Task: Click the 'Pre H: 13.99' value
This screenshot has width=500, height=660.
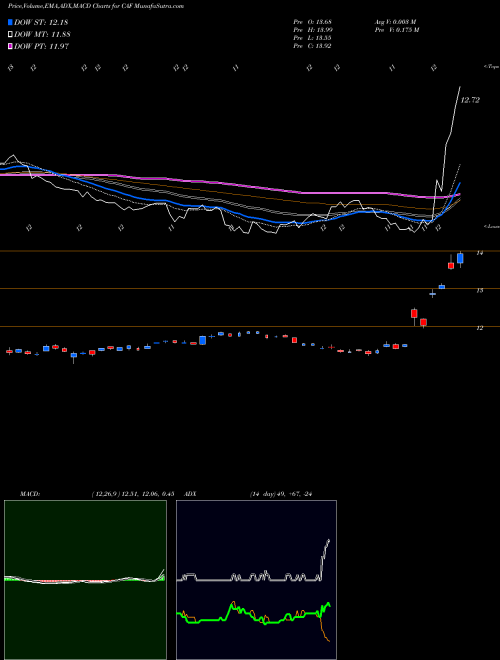Action: point(313,30)
